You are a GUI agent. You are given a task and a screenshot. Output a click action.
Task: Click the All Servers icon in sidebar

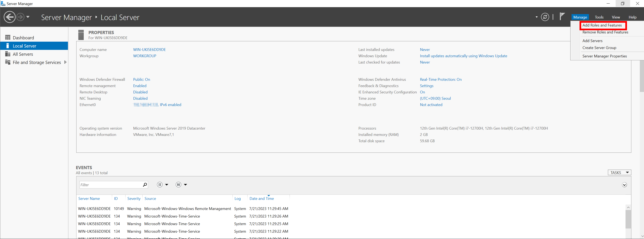point(8,54)
